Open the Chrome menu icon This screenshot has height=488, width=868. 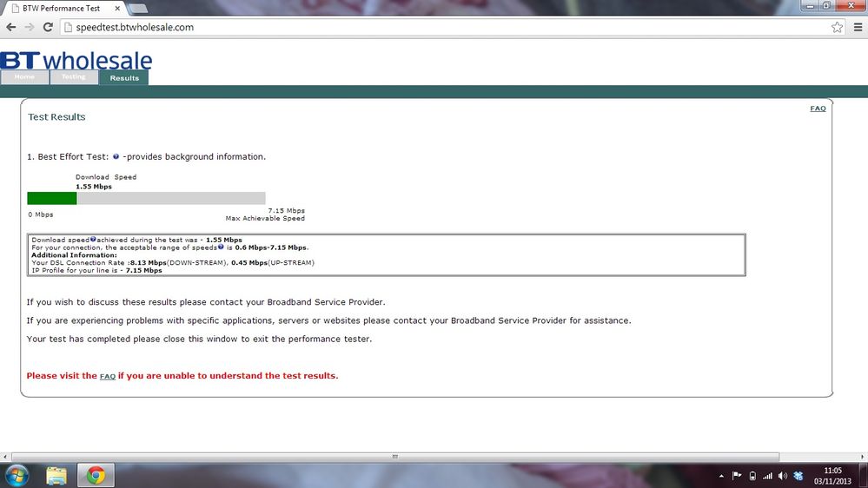pos(858,27)
